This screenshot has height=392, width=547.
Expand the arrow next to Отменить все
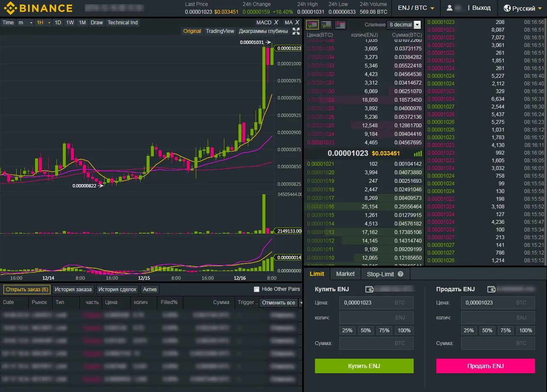300,303
